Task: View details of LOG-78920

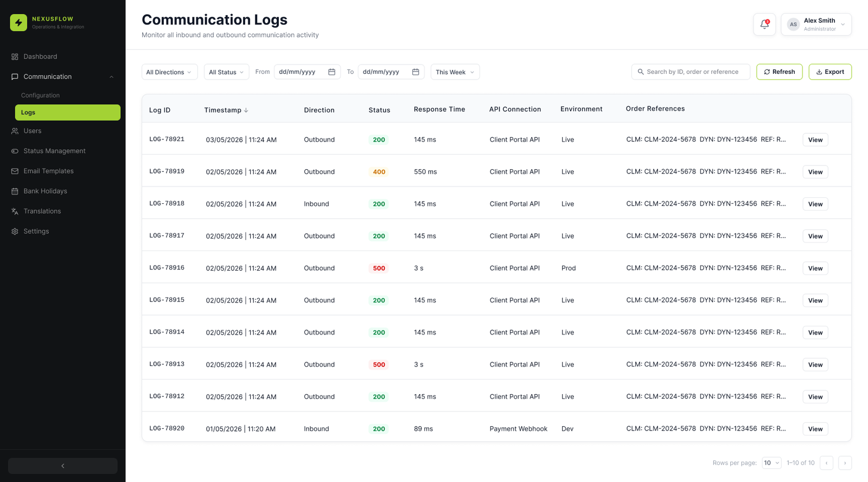Action: [x=815, y=429]
